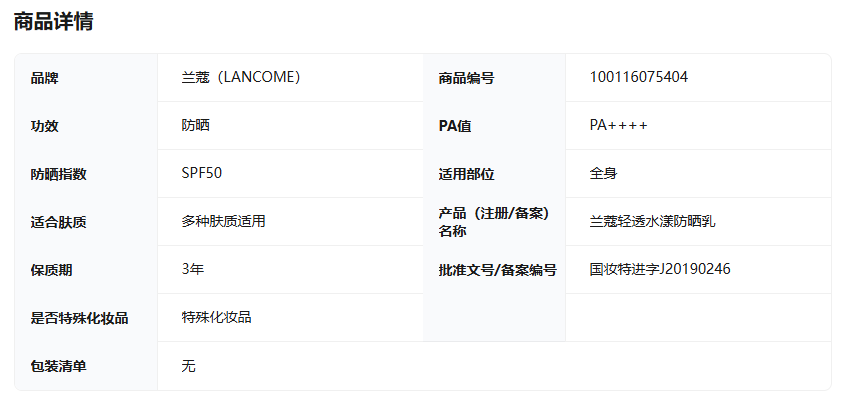Select the 防晒 efficacy value

pyautogui.click(x=195, y=126)
